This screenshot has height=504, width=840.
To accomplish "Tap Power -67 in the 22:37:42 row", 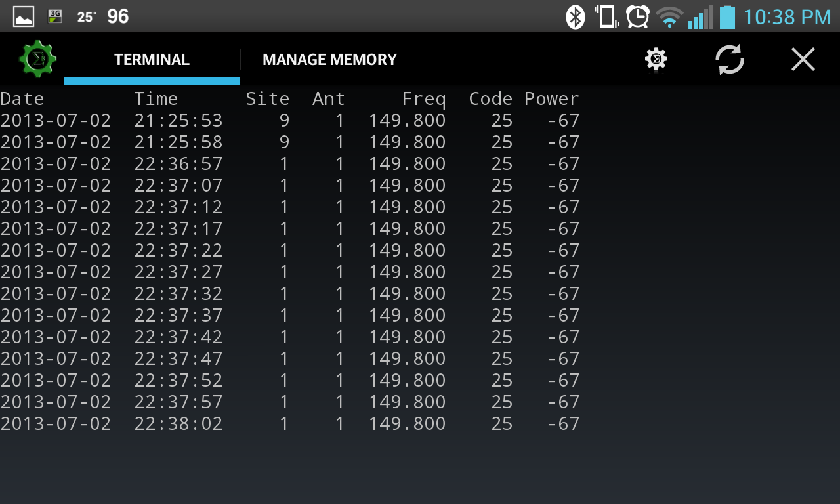I will tap(563, 337).
